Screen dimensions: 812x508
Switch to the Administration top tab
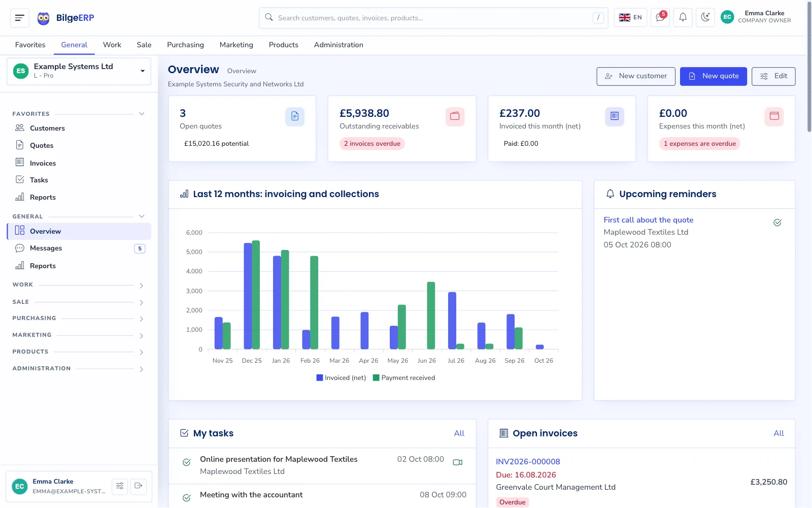coord(339,45)
